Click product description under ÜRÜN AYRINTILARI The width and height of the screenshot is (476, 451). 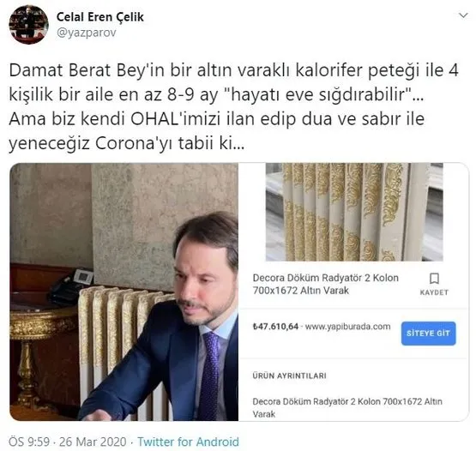click(x=347, y=407)
